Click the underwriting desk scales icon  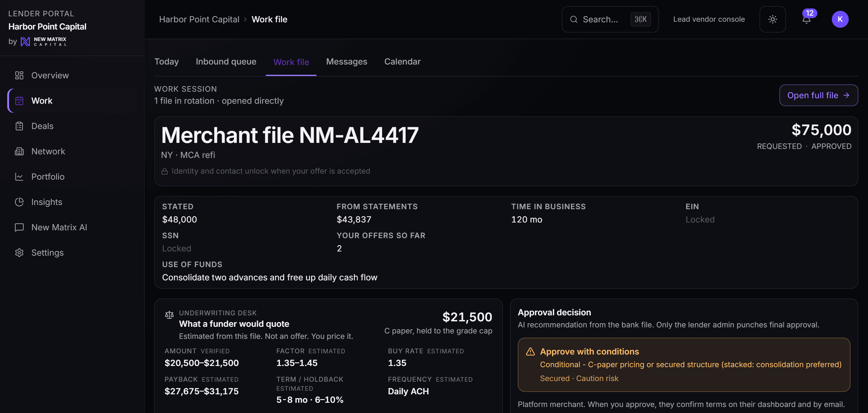pos(169,315)
